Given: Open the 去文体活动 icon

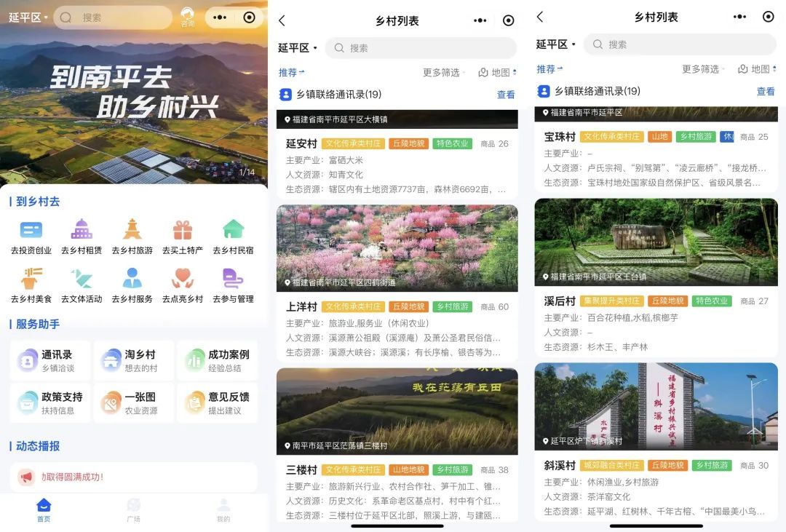Looking at the screenshot, I should [82, 279].
